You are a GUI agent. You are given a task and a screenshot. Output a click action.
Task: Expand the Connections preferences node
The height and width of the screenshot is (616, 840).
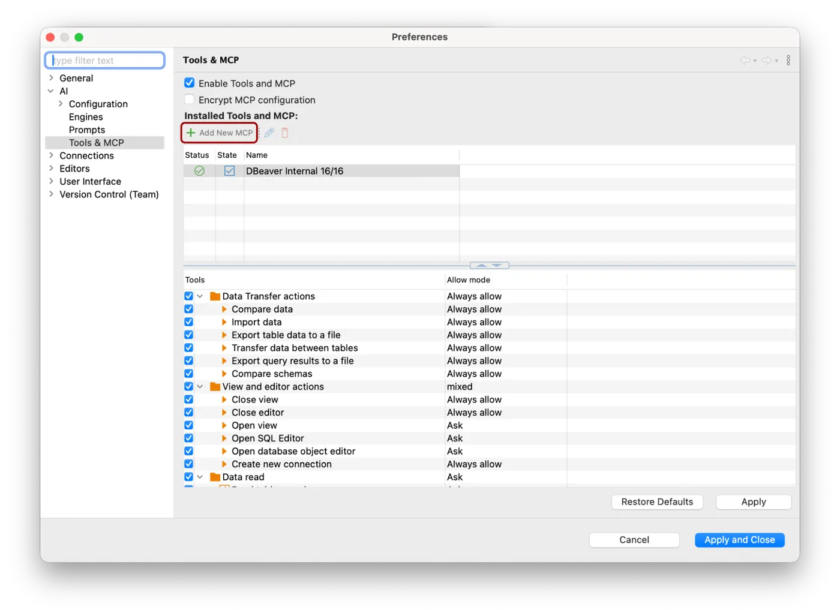click(x=51, y=155)
